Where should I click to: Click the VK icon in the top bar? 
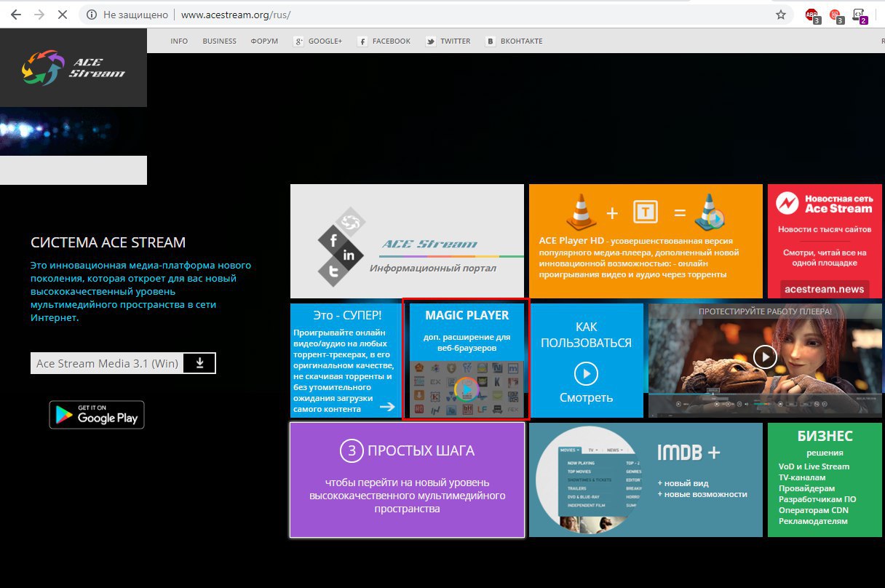point(491,41)
